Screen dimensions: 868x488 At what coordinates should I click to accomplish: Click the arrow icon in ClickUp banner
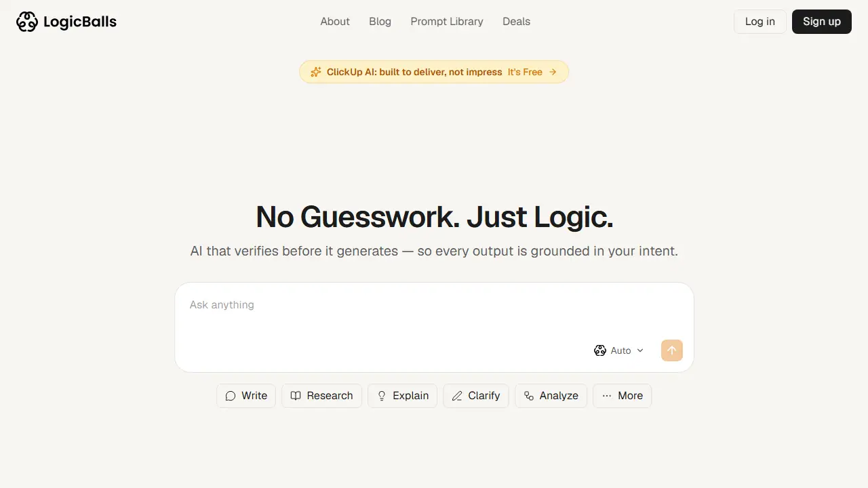pos(553,72)
